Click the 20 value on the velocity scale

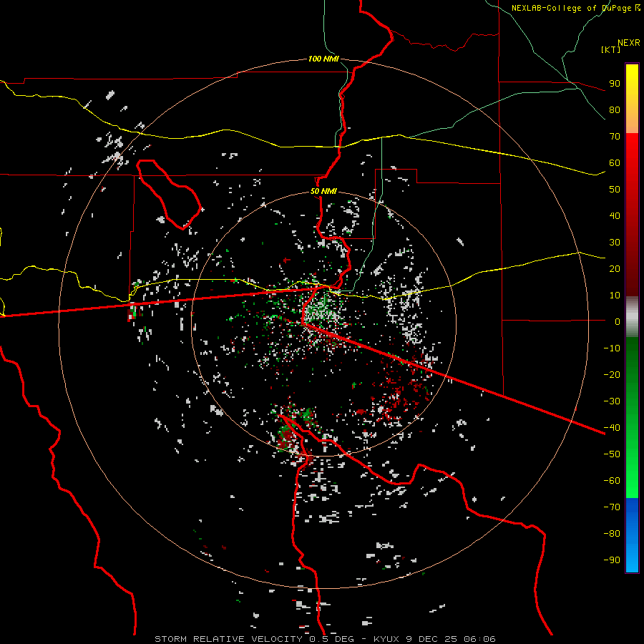pyautogui.click(x=615, y=268)
